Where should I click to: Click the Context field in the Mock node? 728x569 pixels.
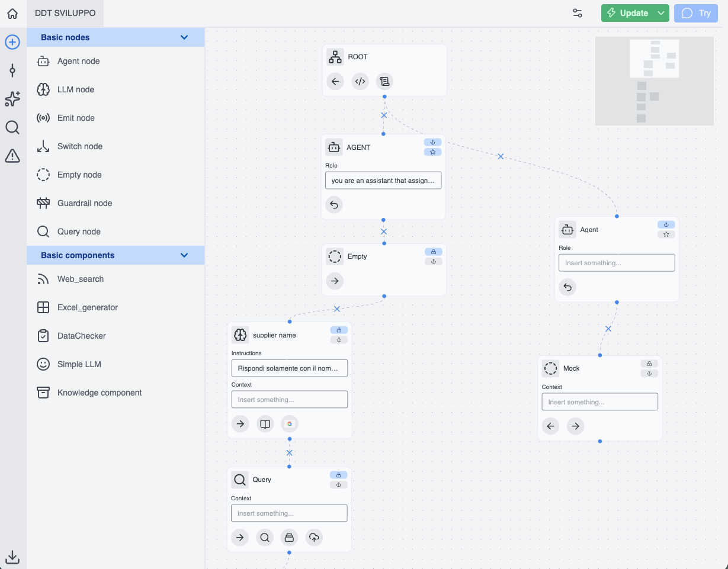point(599,402)
